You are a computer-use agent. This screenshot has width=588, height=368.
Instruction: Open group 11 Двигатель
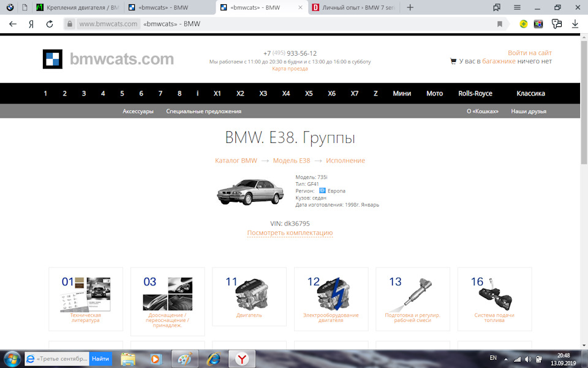(x=249, y=297)
